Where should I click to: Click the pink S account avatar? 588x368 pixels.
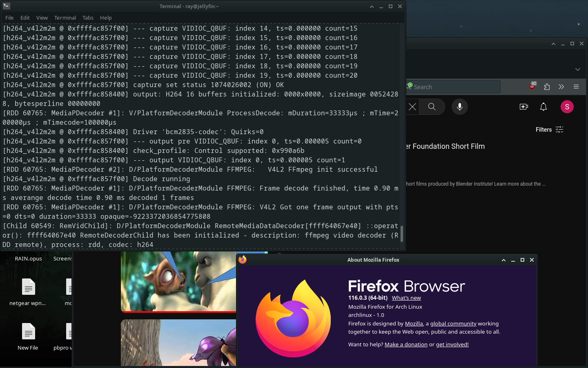(567, 107)
